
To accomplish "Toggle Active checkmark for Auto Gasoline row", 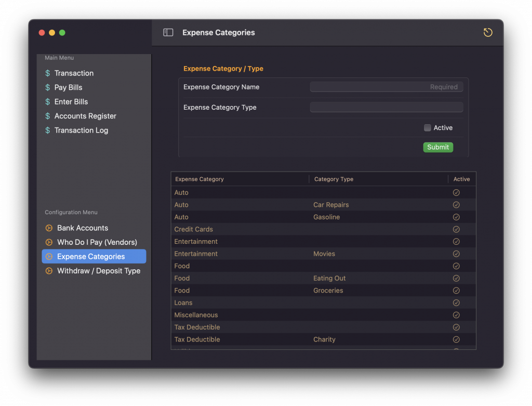I will coord(456,217).
